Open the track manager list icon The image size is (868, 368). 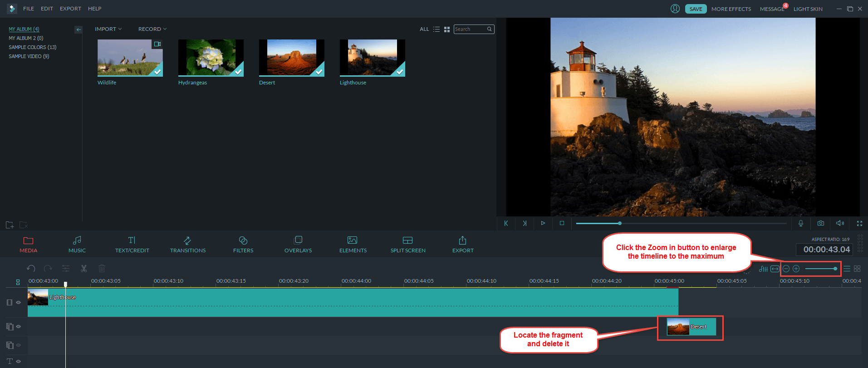click(847, 269)
